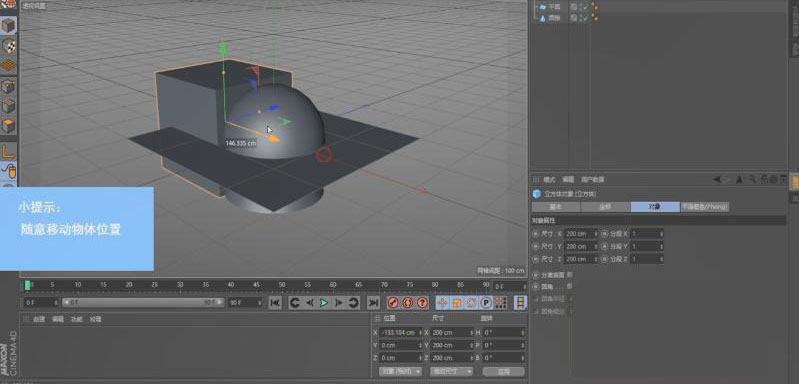The width and height of the screenshot is (799, 384).
Task: Toggle Scale keyframe recording icon
Action: coord(457,303)
